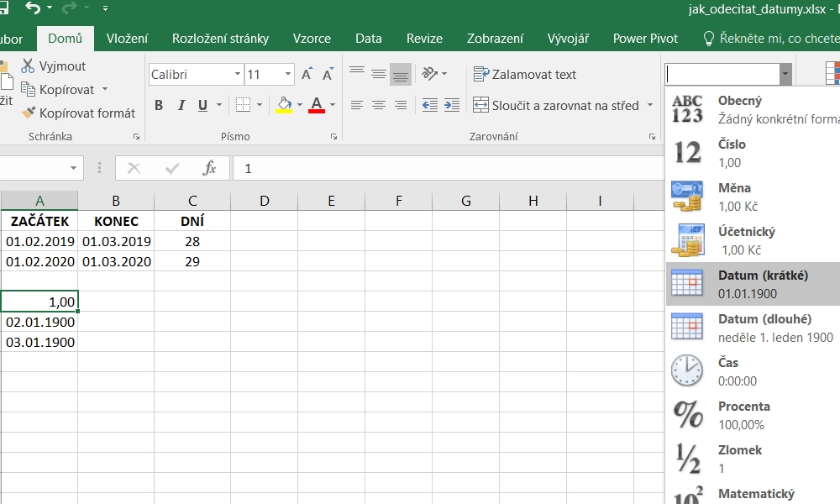Choose Datum (dlouhé) format
The width and height of the screenshot is (840, 504).
tap(753, 328)
